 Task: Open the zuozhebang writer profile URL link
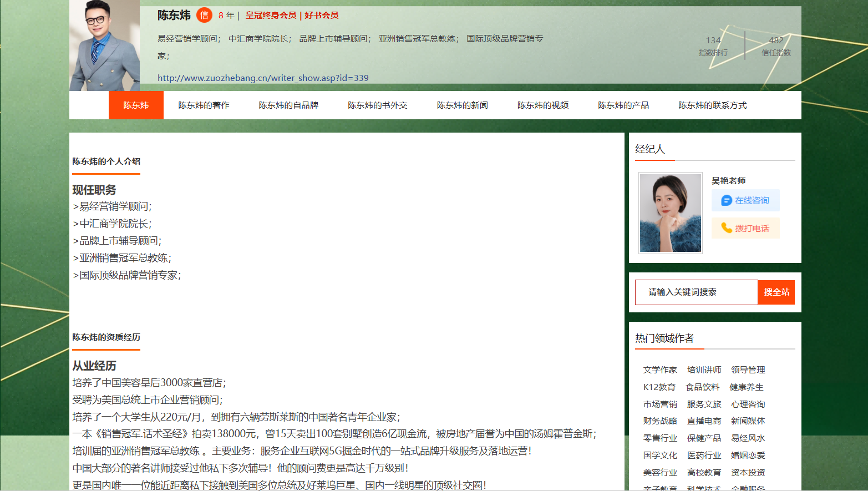tap(263, 78)
